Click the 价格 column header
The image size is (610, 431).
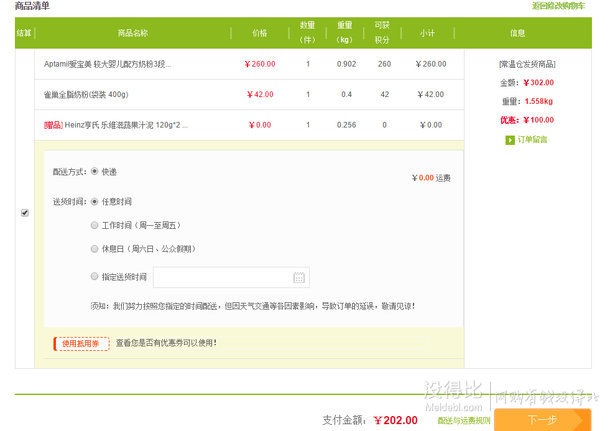(x=260, y=33)
